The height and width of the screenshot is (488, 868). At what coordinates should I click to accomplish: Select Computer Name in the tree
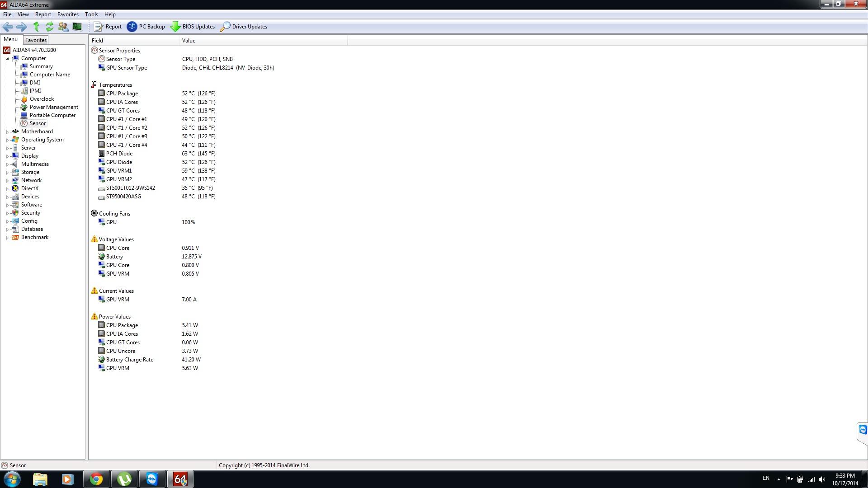[50, 75]
